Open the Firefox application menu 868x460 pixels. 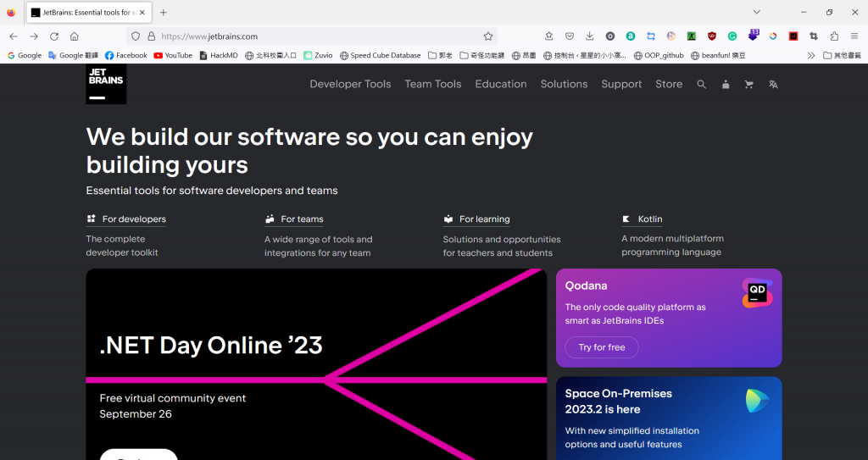854,36
